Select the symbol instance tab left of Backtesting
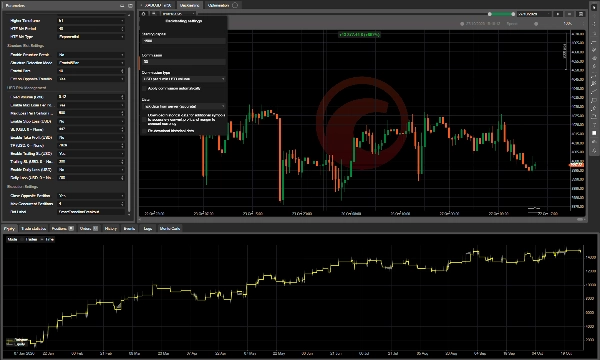Image resolution: width=600 pixels, height=360 pixels. coord(157,5)
